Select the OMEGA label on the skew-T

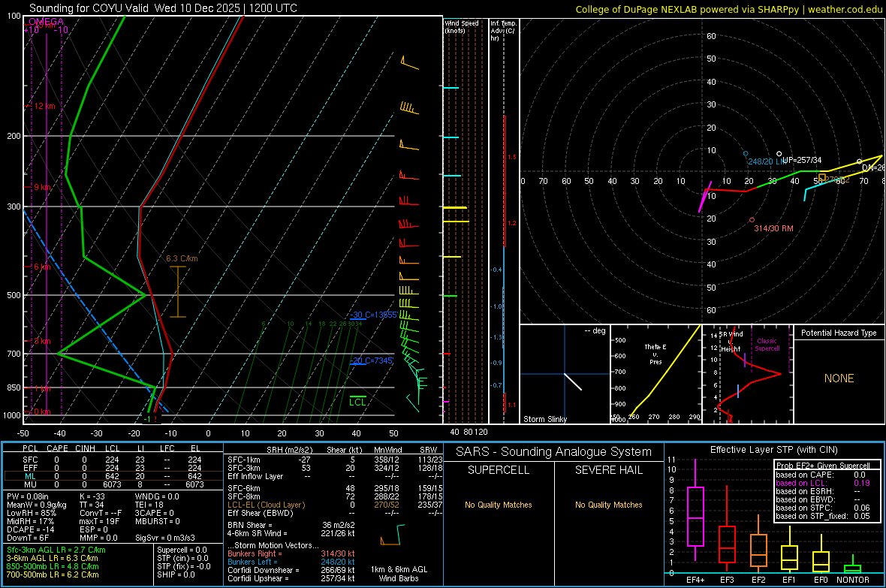[x=46, y=22]
